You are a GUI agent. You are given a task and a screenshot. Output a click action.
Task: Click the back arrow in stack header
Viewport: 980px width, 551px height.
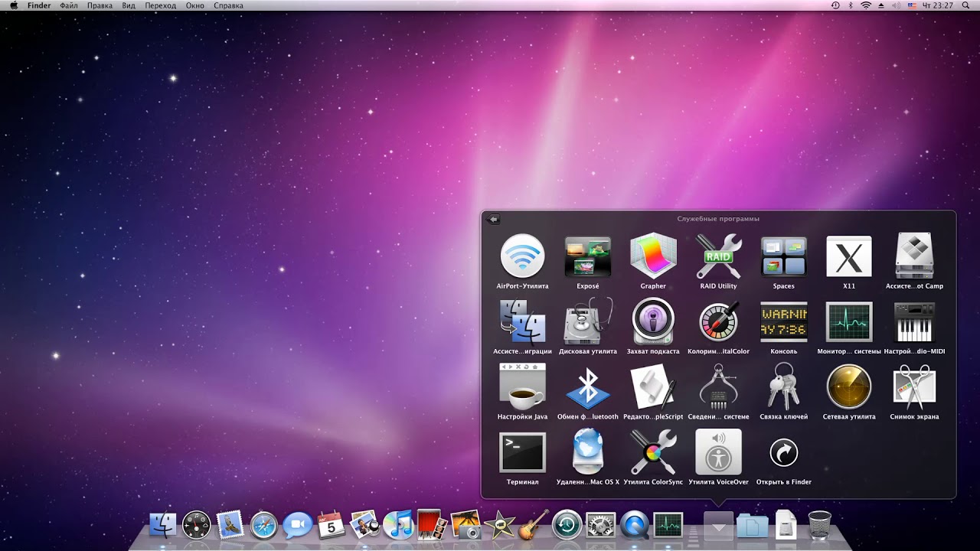point(493,219)
